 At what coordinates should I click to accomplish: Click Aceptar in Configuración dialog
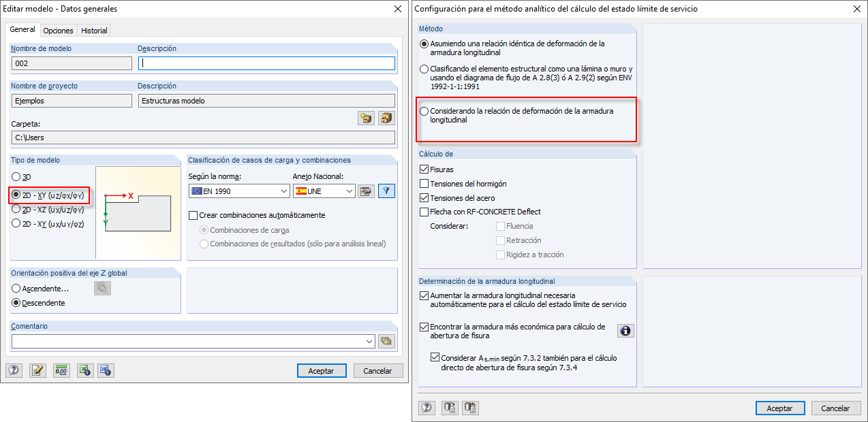click(x=780, y=408)
